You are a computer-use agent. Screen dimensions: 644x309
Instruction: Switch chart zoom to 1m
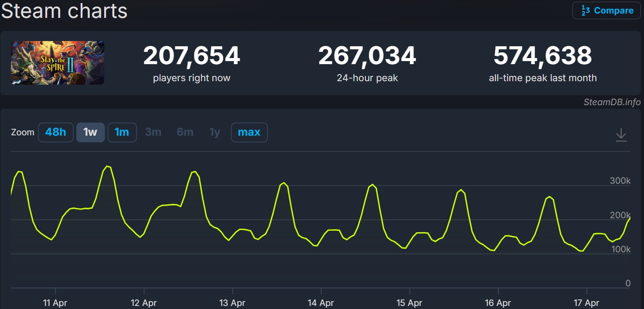(122, 132)
